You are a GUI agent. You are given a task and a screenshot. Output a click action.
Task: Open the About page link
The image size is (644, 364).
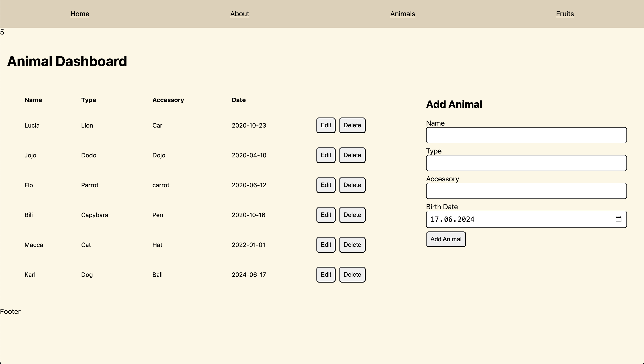[240, 14]
